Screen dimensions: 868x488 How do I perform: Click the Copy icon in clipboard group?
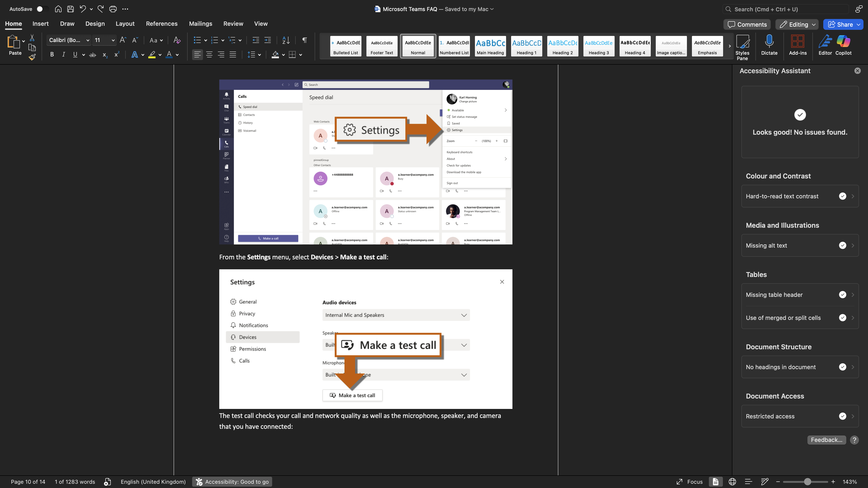pyautogui.click(x=32, y=47)
